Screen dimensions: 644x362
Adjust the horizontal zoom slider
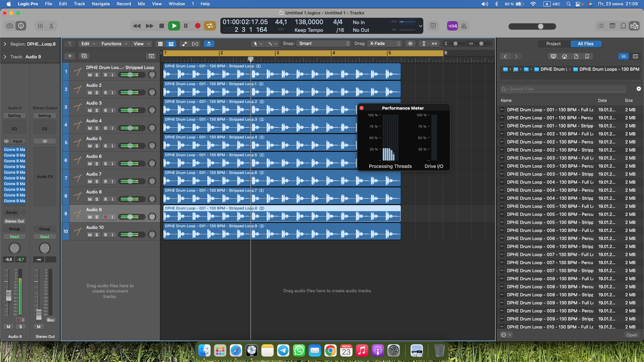(x=480, y=44)
